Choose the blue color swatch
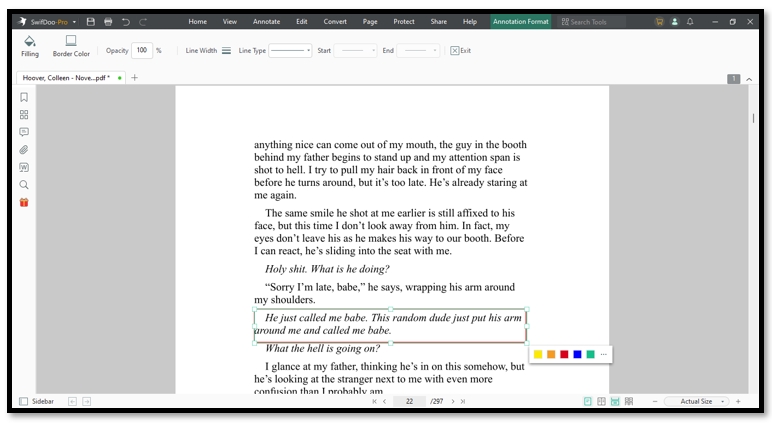772x423 pixels. 578,354
